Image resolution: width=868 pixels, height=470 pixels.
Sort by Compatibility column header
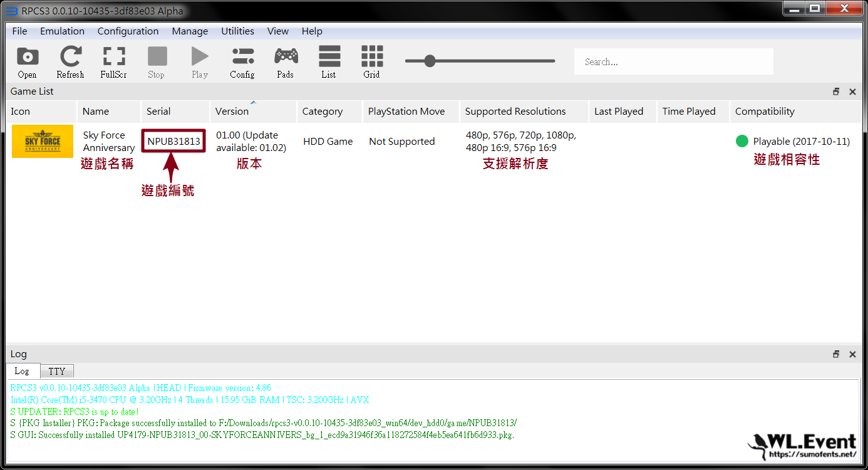coord(795,112)
